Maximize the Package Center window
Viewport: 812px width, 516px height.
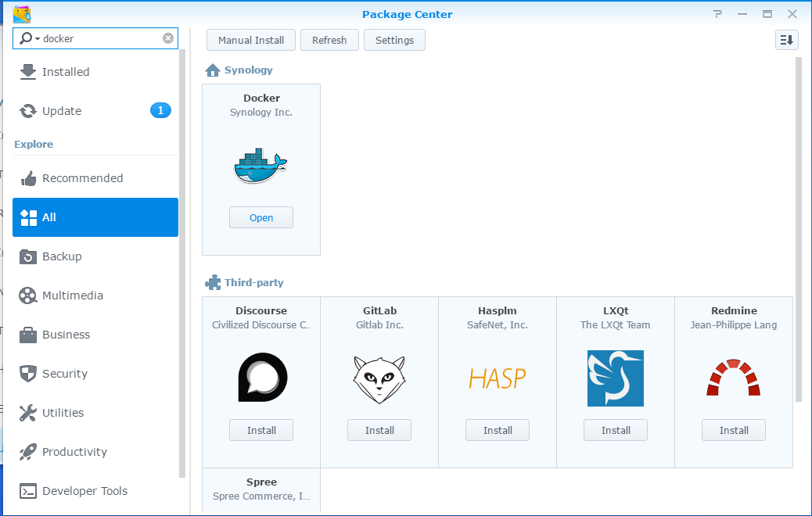767,14
